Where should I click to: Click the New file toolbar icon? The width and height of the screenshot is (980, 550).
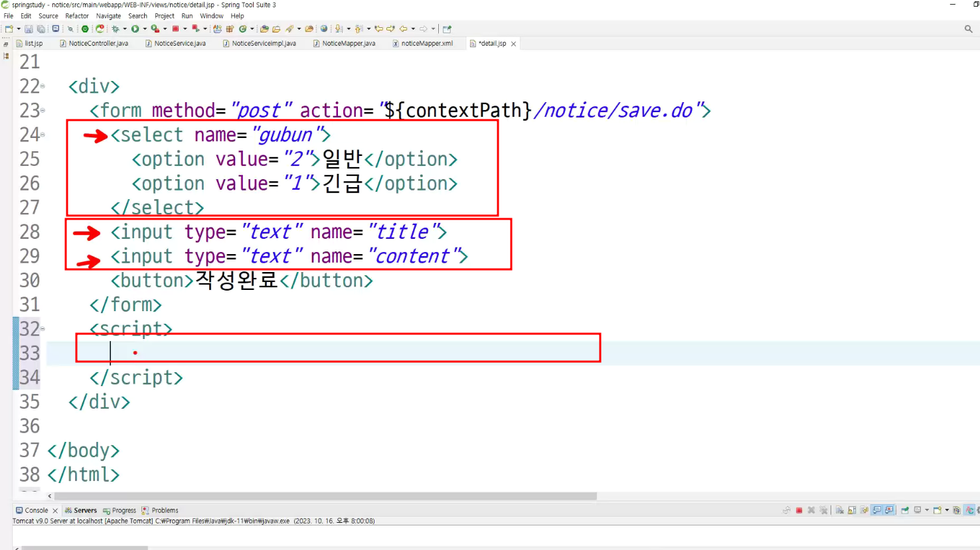(x=9, y=29)
